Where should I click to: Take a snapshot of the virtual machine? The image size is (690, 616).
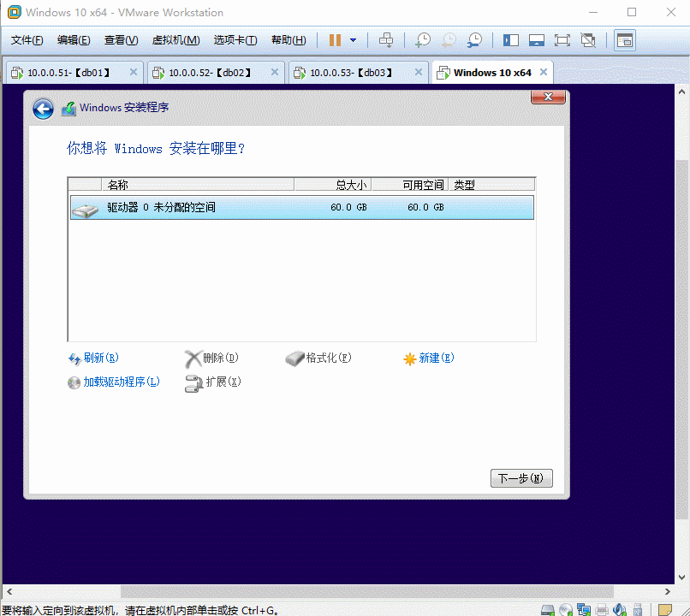422,40
